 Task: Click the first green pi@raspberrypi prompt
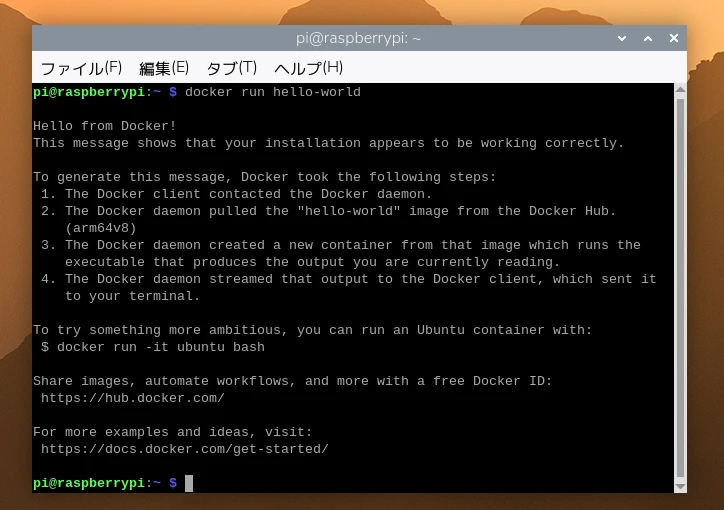click(x=89, y=92)
